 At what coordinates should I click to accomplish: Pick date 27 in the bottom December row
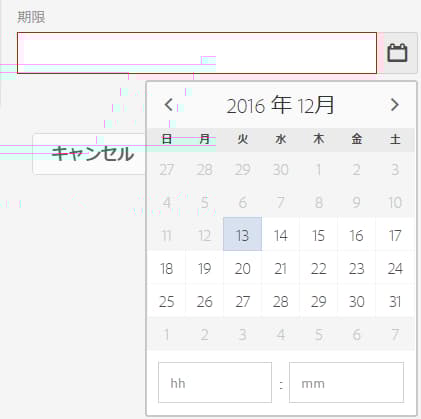coord(242,300)
